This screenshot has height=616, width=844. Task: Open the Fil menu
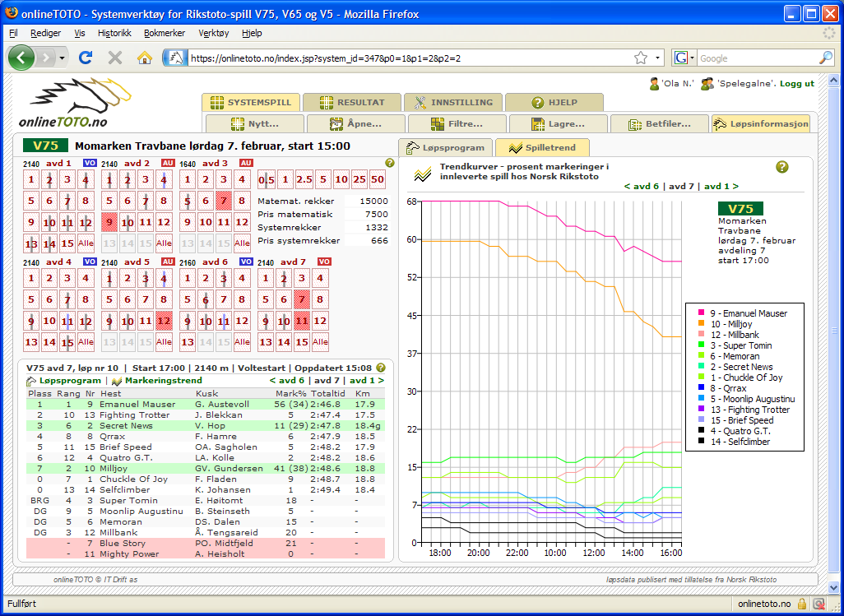13,33
